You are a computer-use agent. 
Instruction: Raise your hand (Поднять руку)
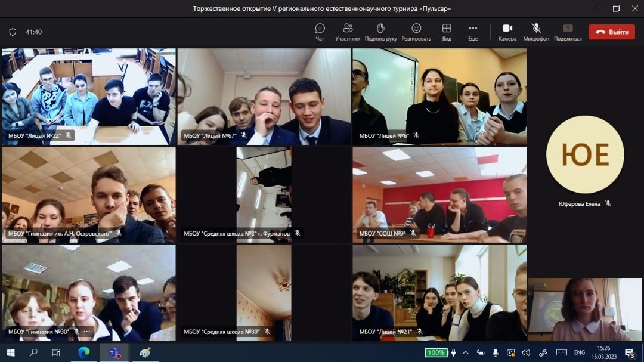point(380,32)
